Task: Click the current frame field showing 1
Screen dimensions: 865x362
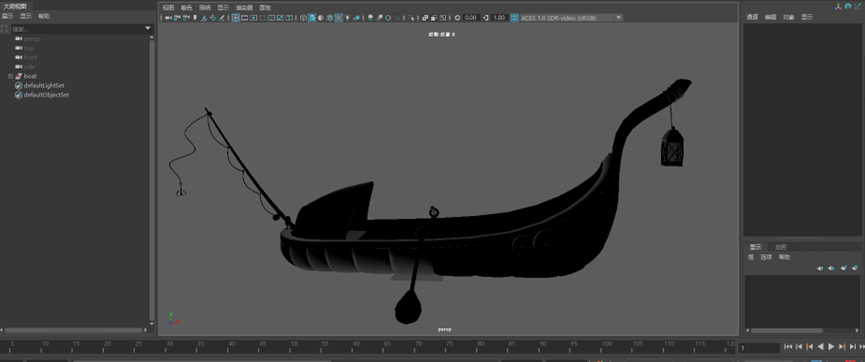Action: (759, 348)
